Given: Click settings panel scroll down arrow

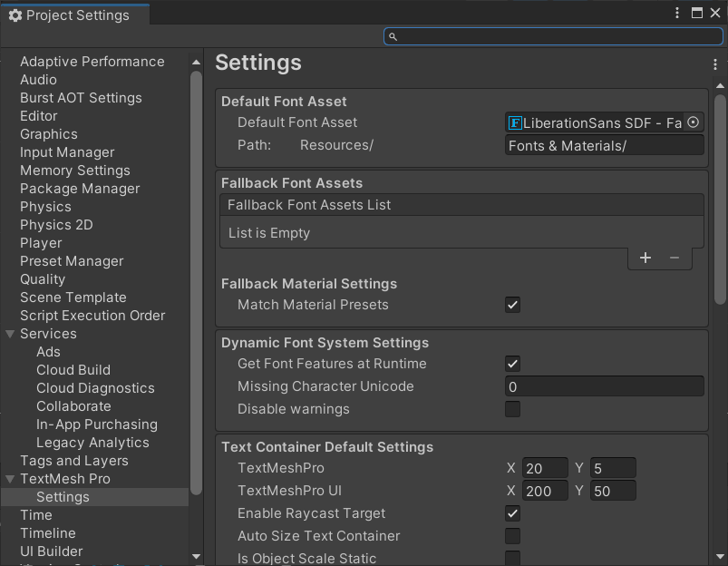Looking at the screenshot, I should [x=720, y=556].
